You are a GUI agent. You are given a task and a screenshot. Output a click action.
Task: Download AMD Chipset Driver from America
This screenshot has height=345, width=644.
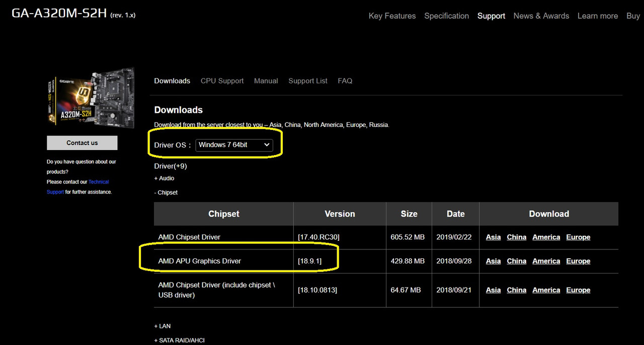[546, 237]
